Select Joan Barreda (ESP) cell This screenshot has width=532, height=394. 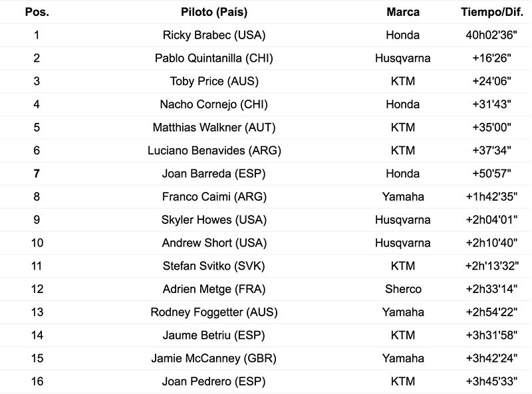[x=214, y=174]
